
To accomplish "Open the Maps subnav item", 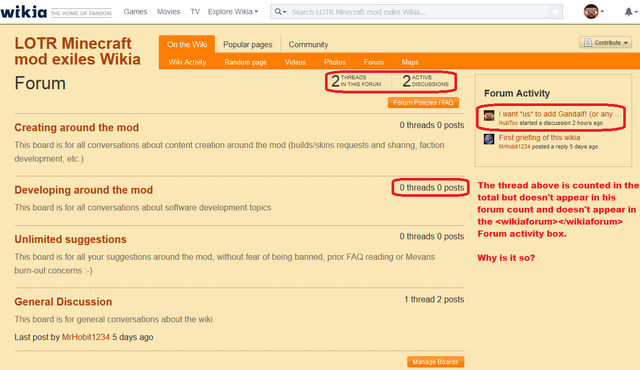I will click(410, 62).
